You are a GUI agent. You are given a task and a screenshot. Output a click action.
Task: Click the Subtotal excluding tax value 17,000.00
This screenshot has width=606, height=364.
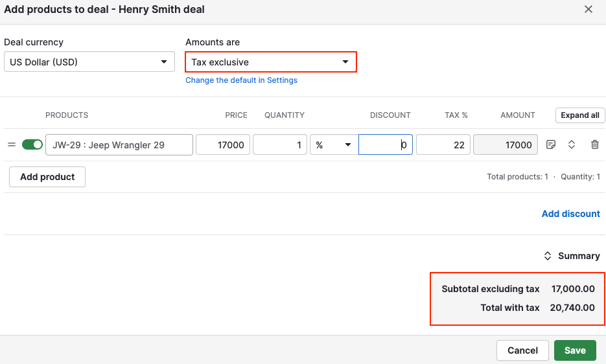tap(573, 289)
